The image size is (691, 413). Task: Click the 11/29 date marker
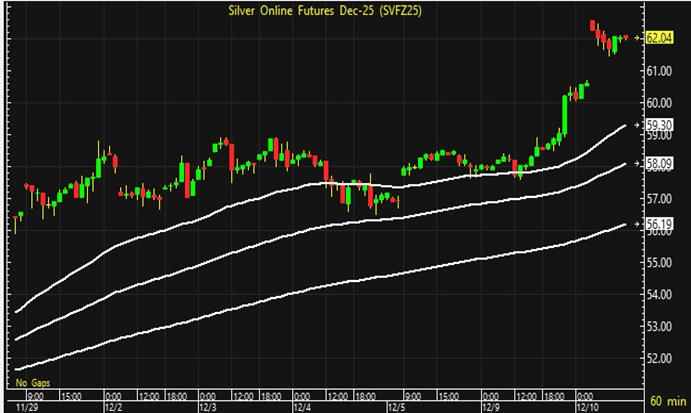click(21, 406)
